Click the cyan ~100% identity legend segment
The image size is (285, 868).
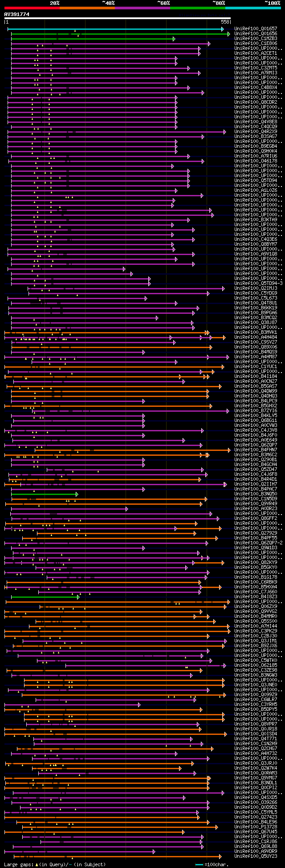click(x=253, y=8)
